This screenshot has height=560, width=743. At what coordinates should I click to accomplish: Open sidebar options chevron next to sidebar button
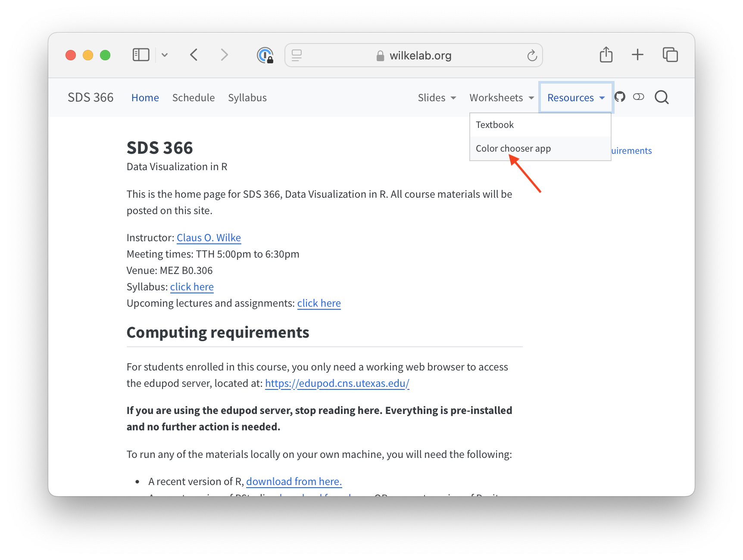pyautogui.click(x=165, y=55)
